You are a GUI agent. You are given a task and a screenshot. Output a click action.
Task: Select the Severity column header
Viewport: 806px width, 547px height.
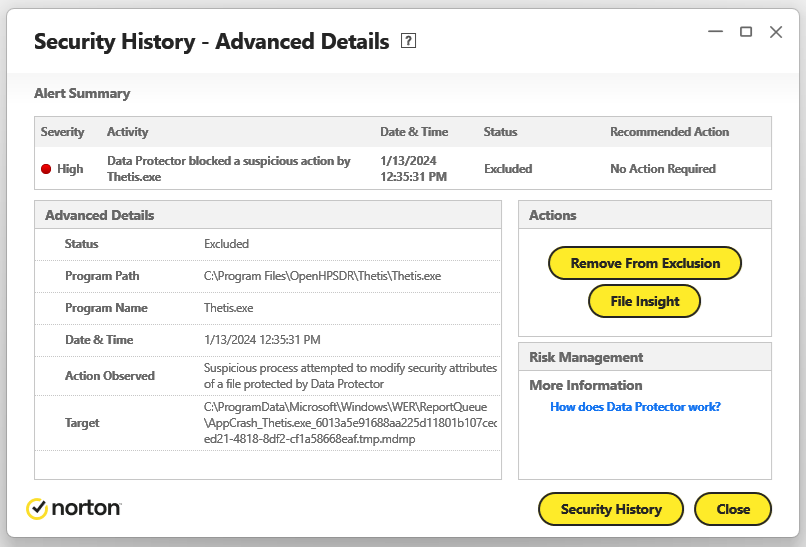pyautogui.click(x=62, y=132)
